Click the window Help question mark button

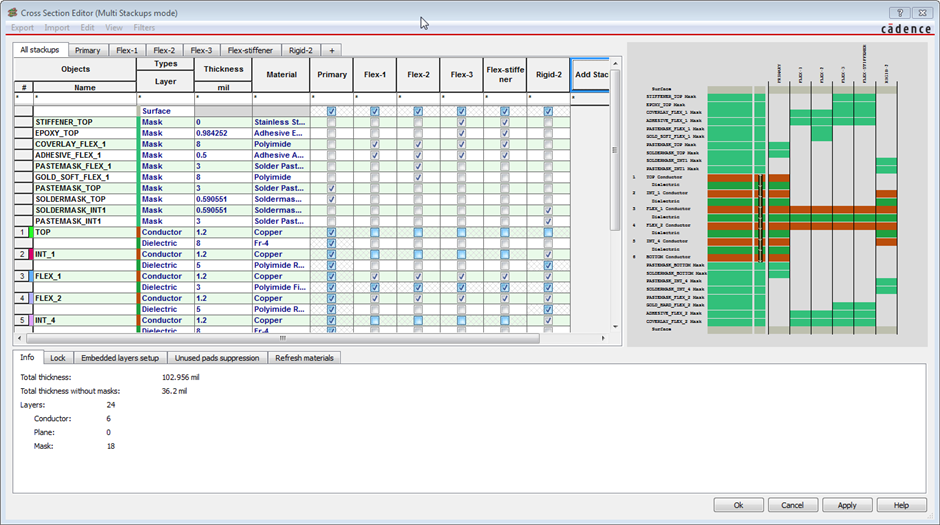pos(900,13)
